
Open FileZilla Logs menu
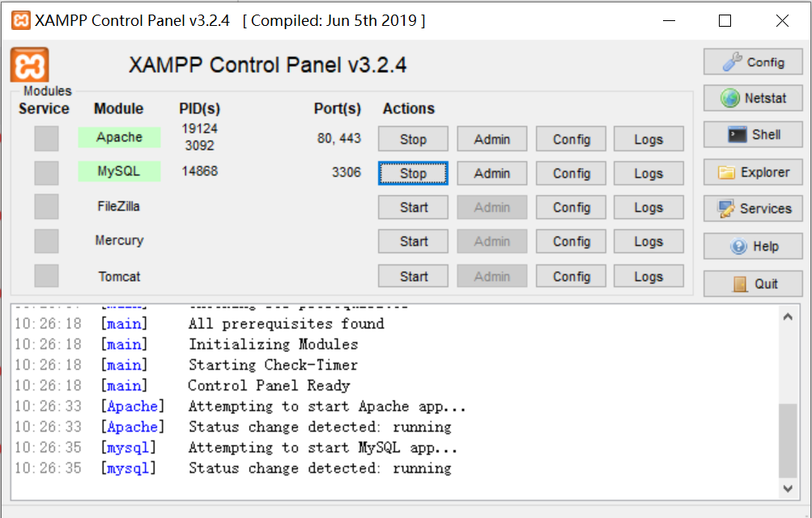coord(649,207)
